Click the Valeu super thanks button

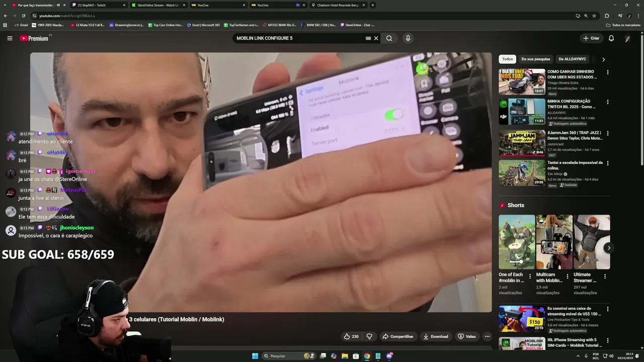point(467,336)
